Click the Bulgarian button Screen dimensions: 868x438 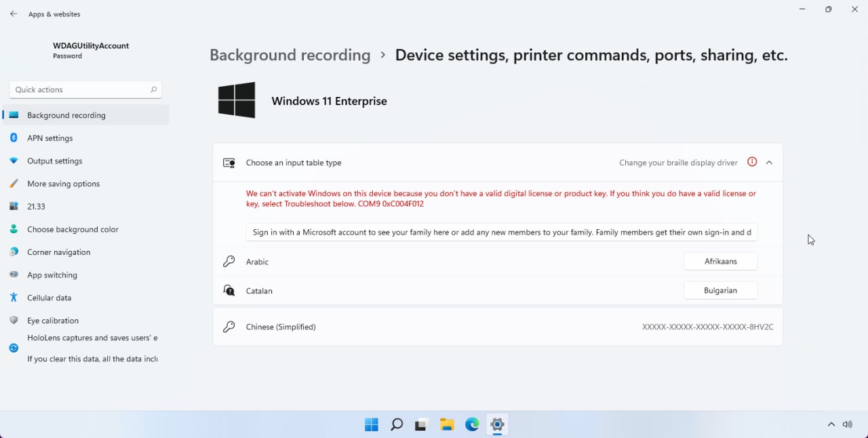pos(720,290)
